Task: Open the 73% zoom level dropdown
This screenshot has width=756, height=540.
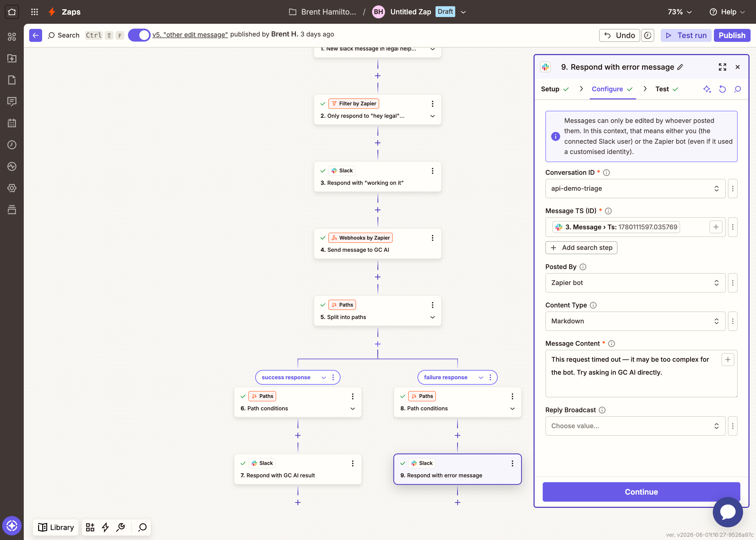Action: pyautogui.click(x=680, y=12)
